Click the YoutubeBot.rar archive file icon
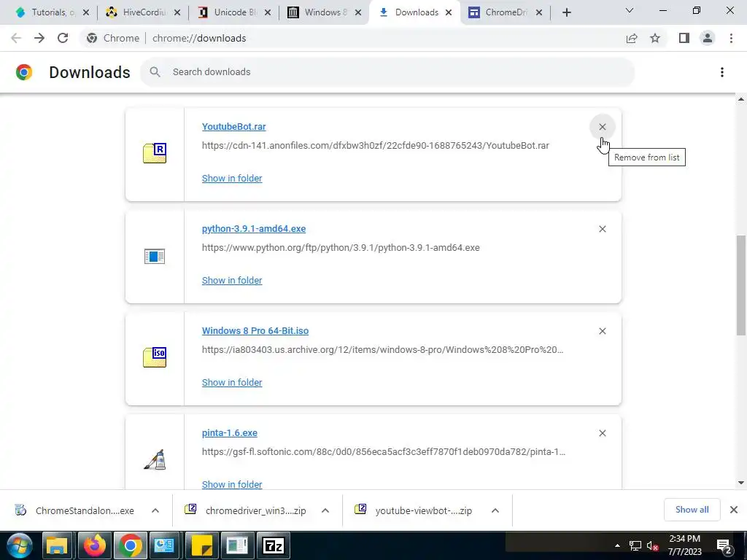Viewport: 747px width, 560px height. pos(155,153)
